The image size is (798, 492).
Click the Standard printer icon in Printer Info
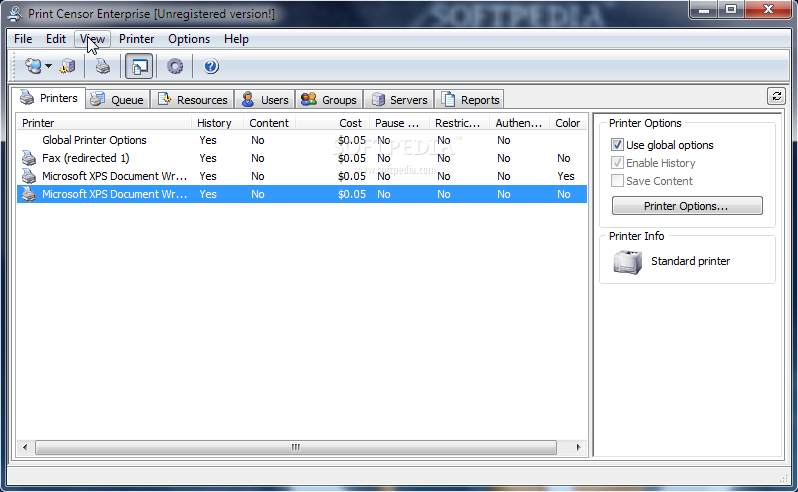(627, 262)
